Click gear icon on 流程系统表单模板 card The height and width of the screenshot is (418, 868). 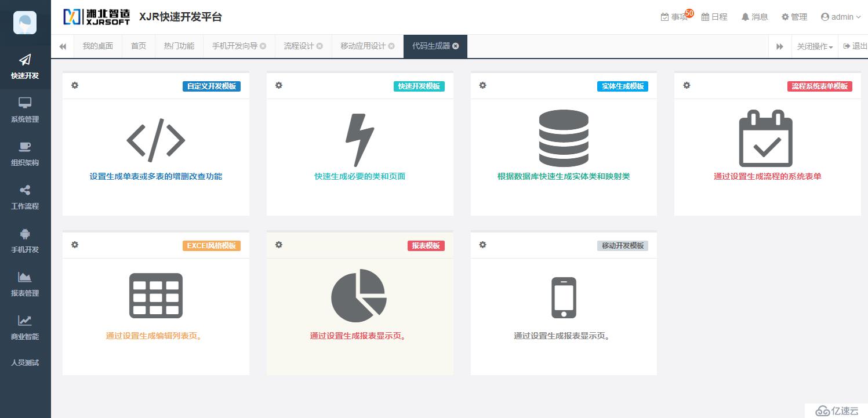pyautogui.click(x=687, y=85)
